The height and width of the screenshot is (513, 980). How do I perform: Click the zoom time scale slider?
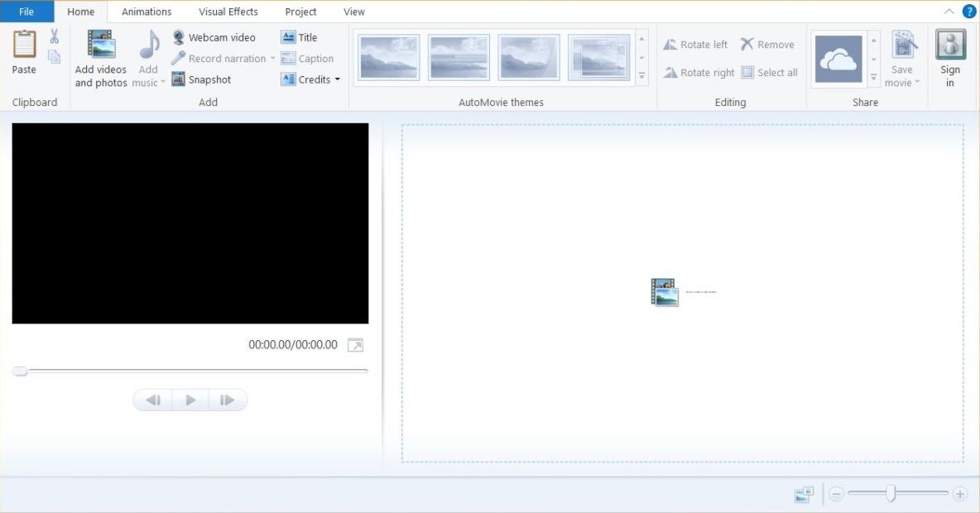pyautogui.click(x=891, y=494)
